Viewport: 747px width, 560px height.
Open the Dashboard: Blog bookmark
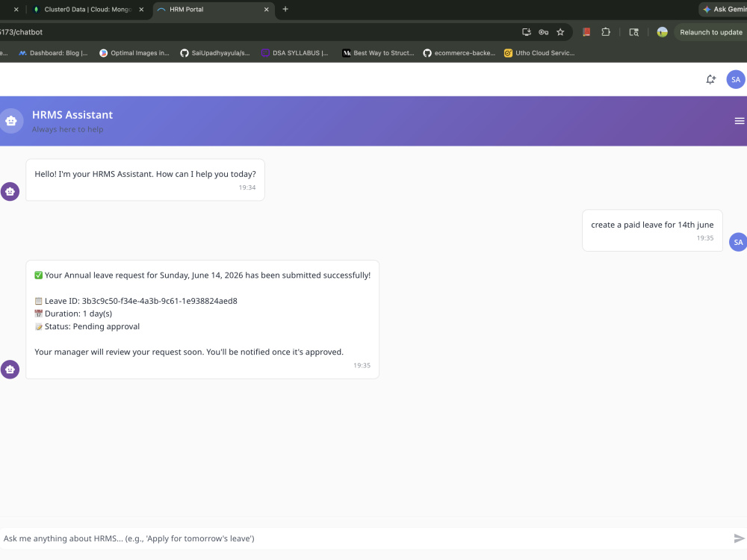point(53,53)
